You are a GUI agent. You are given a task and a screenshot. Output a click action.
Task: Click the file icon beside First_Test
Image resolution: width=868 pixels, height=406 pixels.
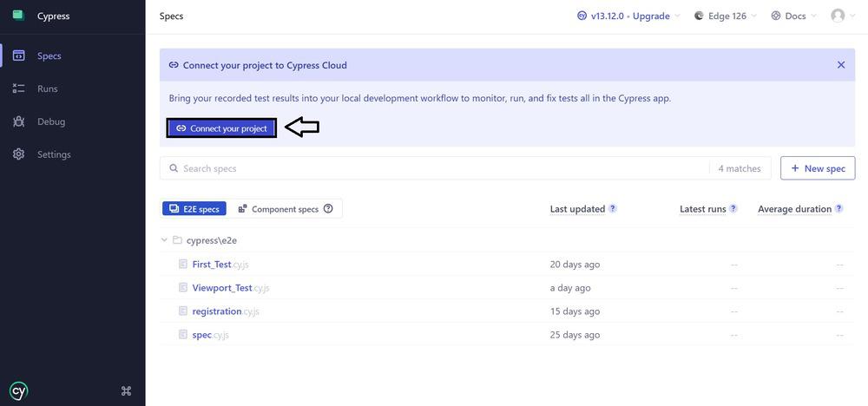coord(183,265)
